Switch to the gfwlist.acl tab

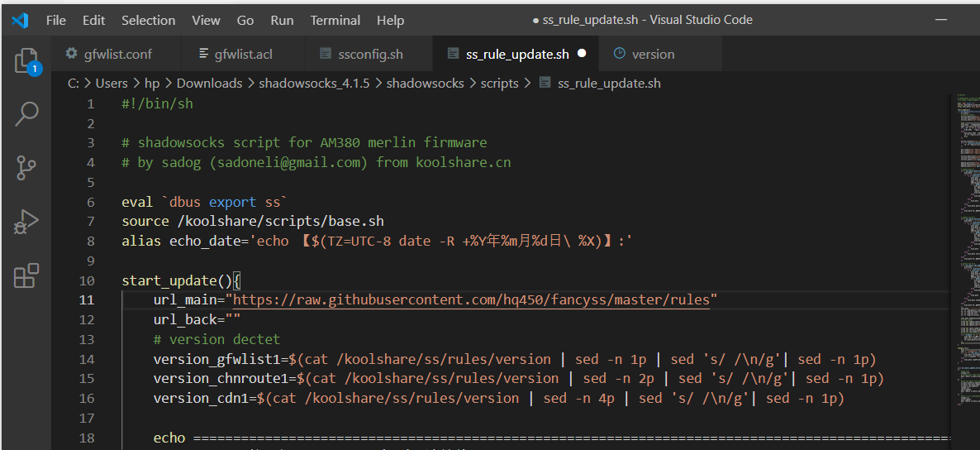[243, 54]
